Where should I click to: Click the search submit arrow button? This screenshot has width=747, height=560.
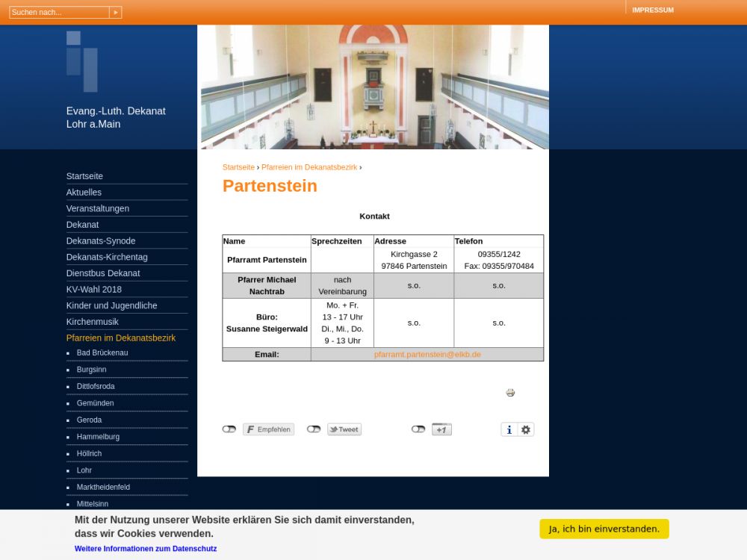pos(115,13)
